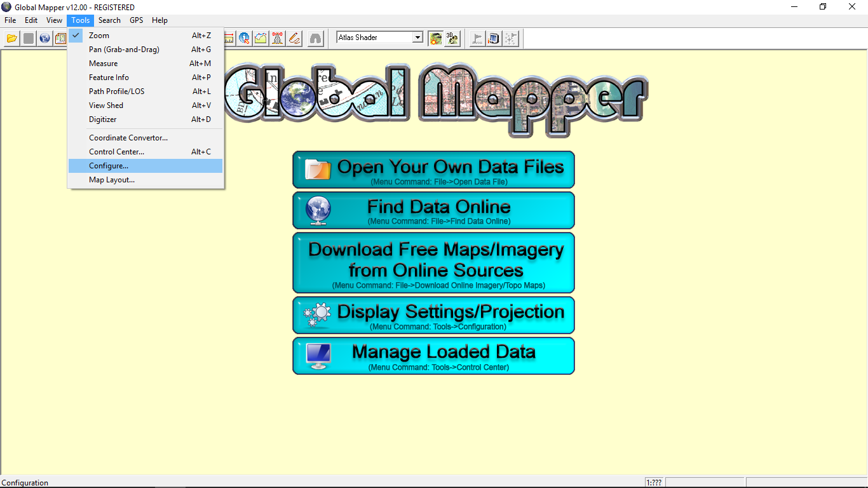This screenshot has width=868, height=488.
Task: Click the Find Data Online button
Action: (433, 210)
